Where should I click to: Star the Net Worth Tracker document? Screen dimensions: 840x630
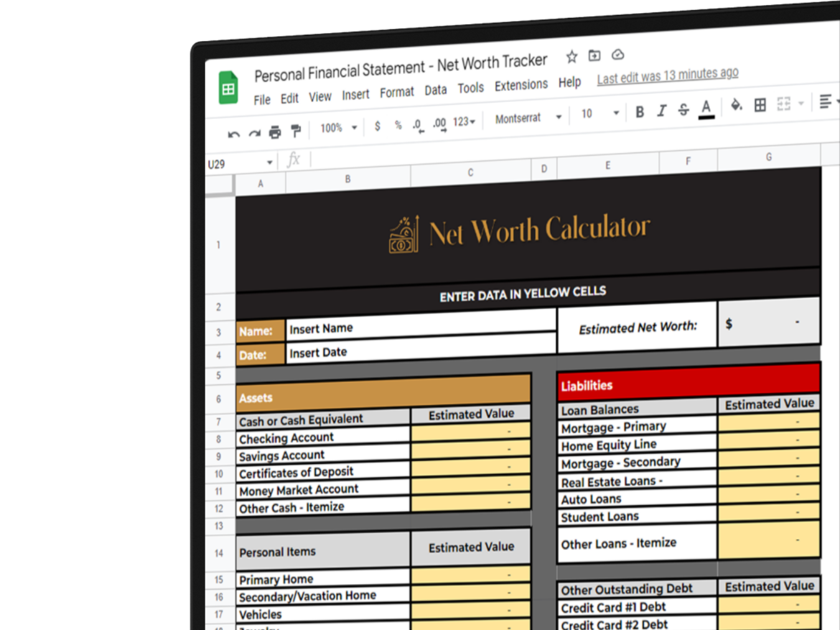572,57
